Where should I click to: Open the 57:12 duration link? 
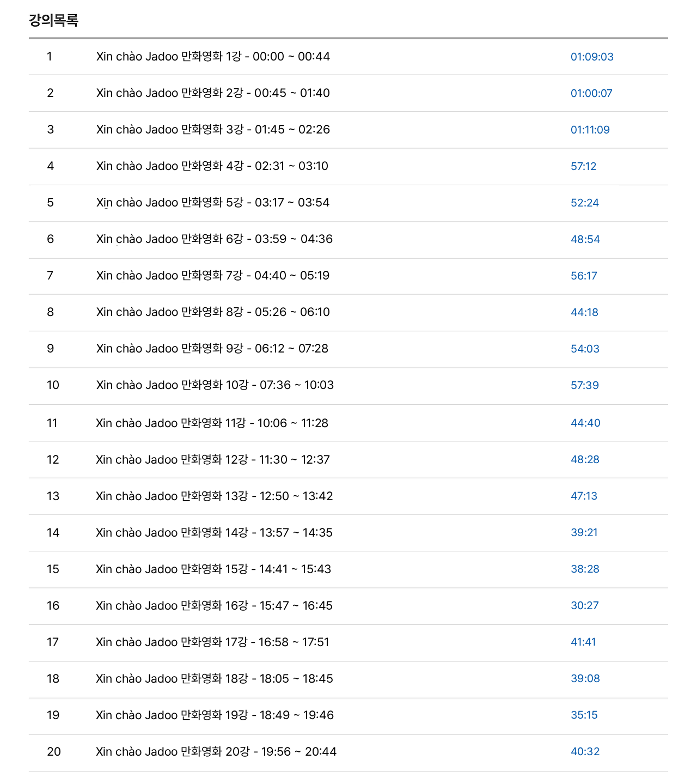[583, 166]
